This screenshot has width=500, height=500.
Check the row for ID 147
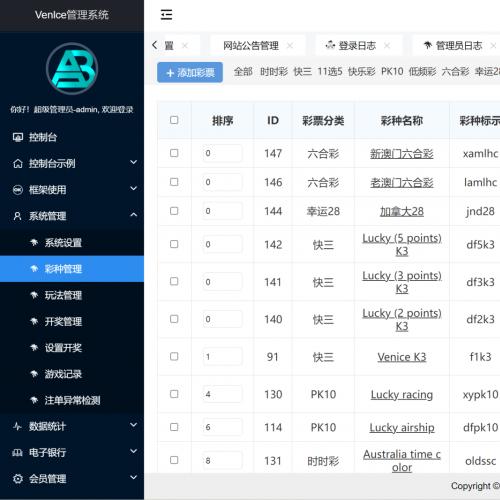(174, 153)
